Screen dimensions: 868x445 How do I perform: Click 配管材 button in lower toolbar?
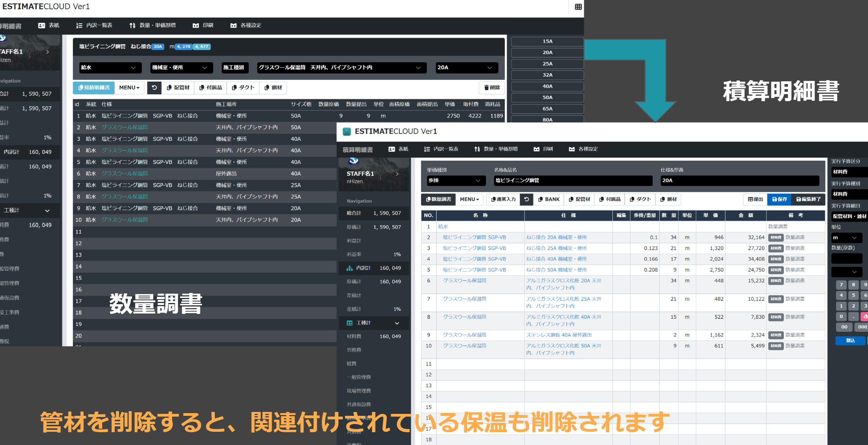579,199
